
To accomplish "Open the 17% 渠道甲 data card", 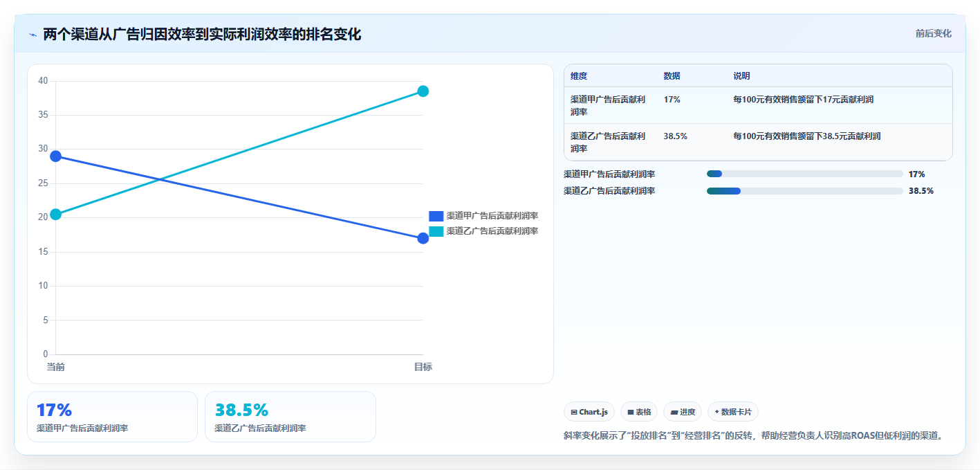I will tap(112, 416).
